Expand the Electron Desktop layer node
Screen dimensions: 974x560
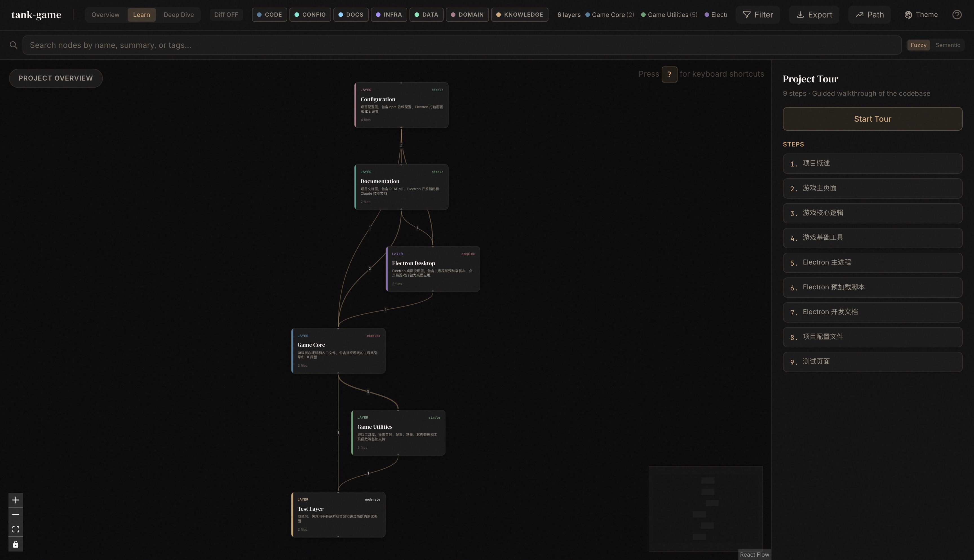tap(433, 268)
